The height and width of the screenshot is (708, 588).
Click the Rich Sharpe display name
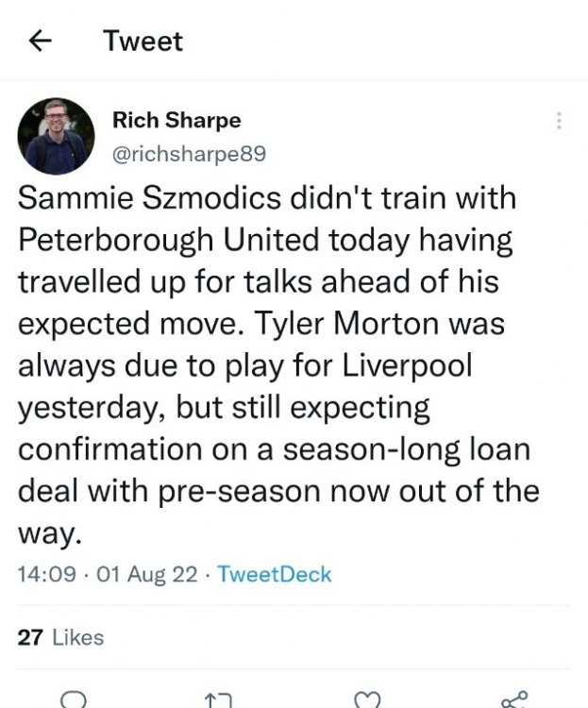click(176, 120)
